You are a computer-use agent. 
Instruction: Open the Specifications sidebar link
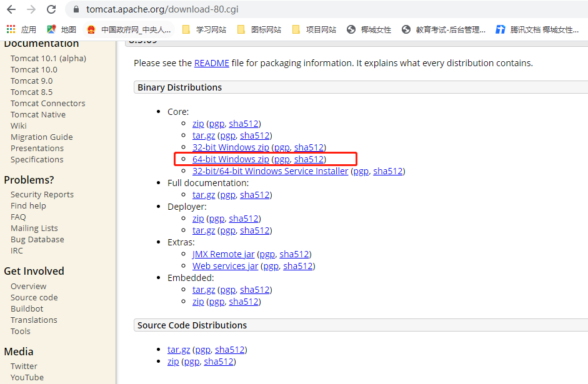pos(37,160)
